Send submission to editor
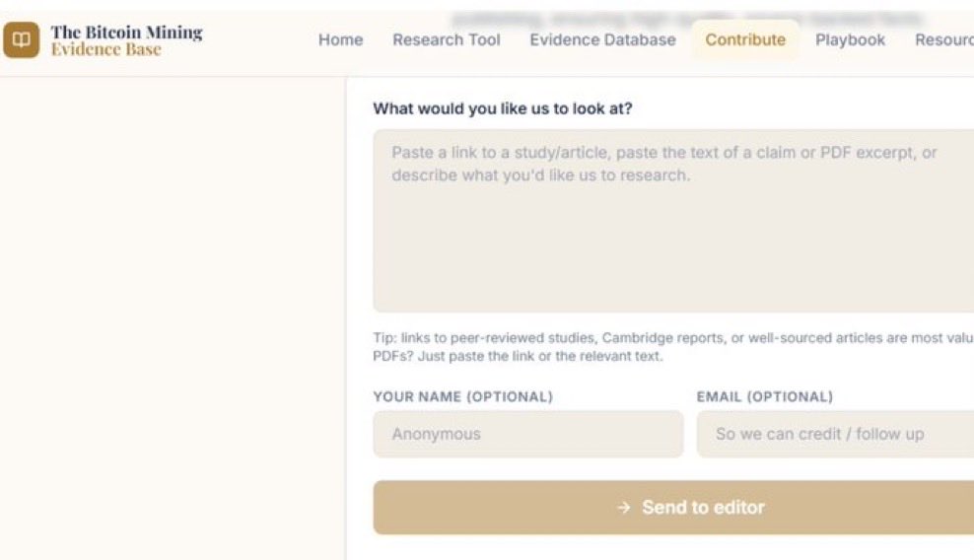Image resolution: width=974 pixels, height=560 pixels. [673, 507]
